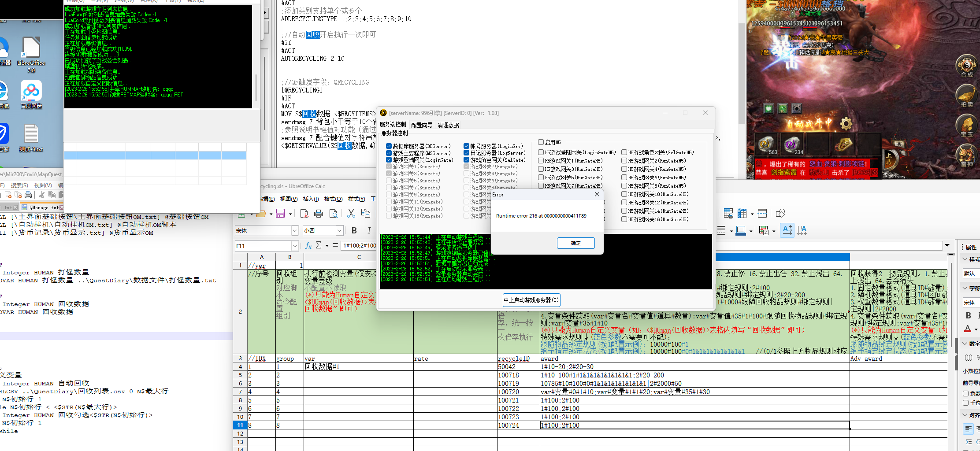Expand the formula bar arrow
Viewport: 980px width, 451px height.
coord(947,245)
